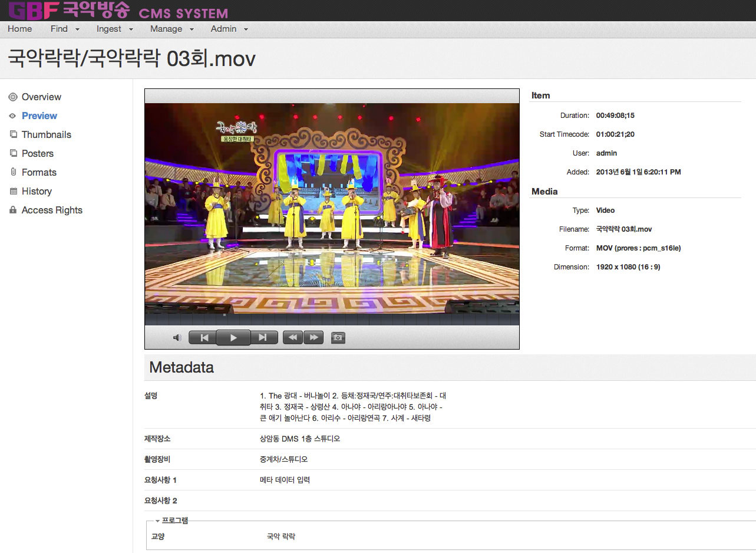
Task: Open the Posters section
Action: 38,153
